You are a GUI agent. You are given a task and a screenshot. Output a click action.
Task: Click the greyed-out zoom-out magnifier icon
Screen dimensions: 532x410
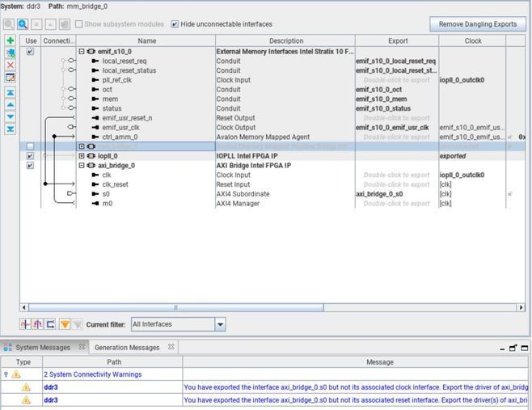tap(9, 24)
